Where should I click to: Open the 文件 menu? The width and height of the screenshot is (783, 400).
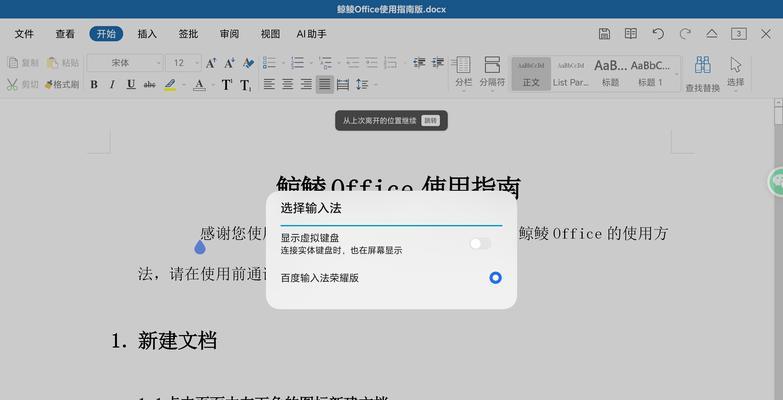click(24, 34)
